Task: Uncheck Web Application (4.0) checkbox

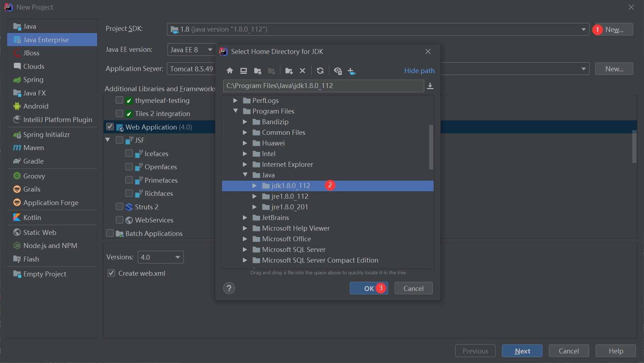Action: pyautogui.click(x=110, y=127)
